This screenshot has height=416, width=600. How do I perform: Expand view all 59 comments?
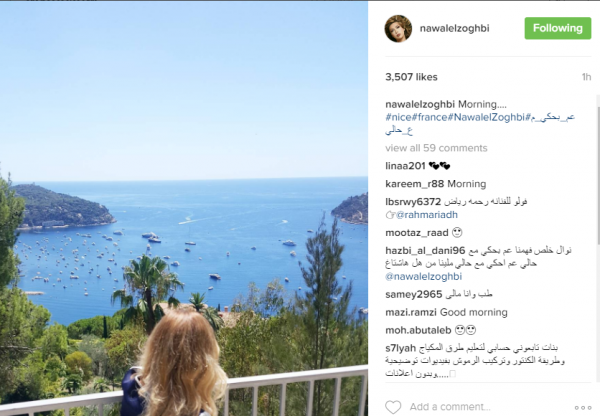pos(436,148)
